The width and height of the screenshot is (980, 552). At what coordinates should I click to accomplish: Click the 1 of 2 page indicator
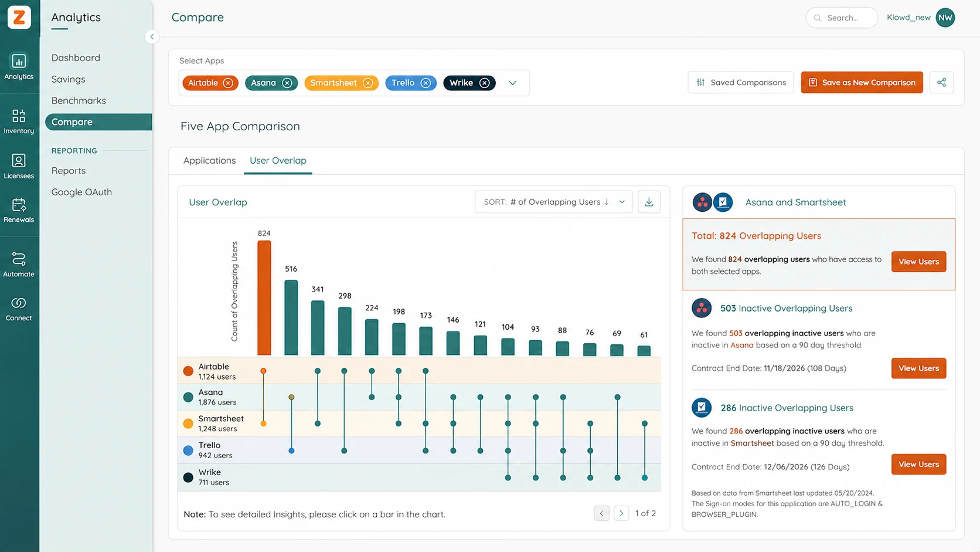coord(645,513)
